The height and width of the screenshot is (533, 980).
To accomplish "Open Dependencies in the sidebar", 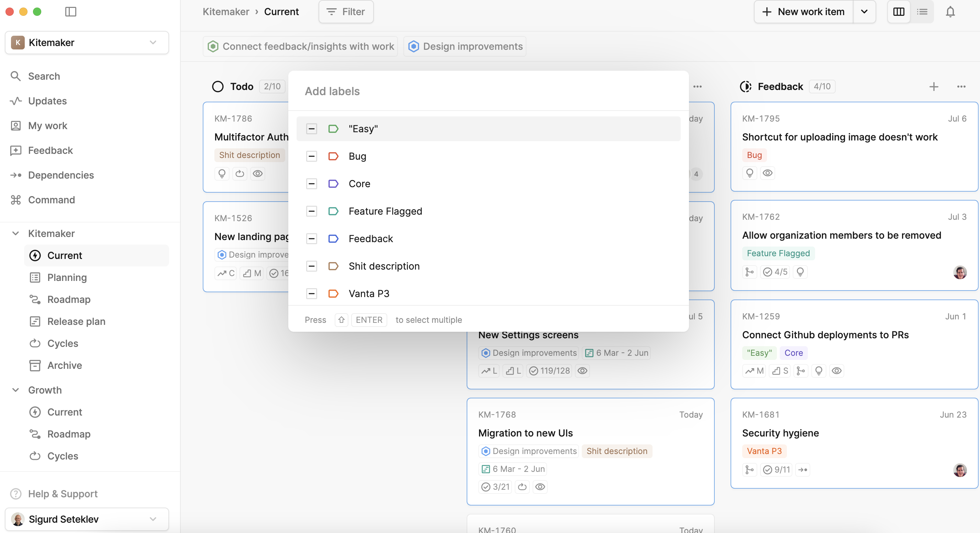I will (x=61, y=175).
